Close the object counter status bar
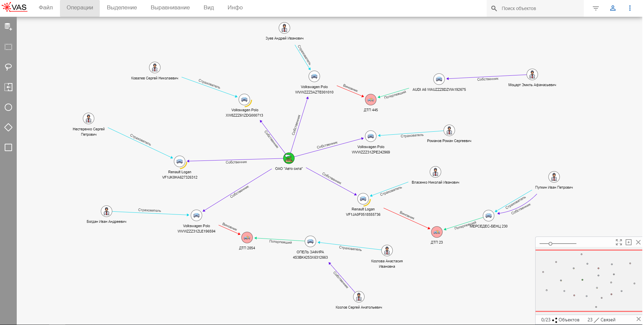 pyautogui.click(x=638, y=319)
